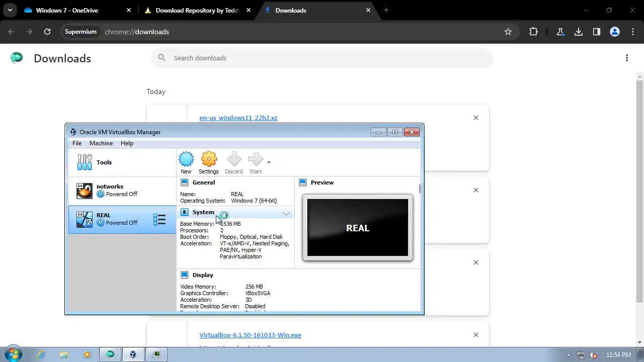Bookmark this page with the star
The width and height of the screenshot is (644, 362).
point(508,32)
